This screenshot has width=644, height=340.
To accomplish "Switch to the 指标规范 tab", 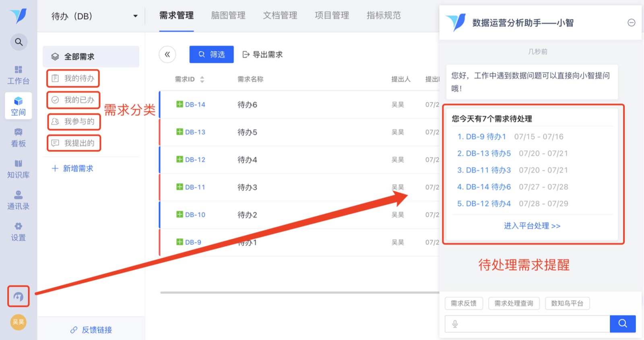I will click(x=384, y=16).
